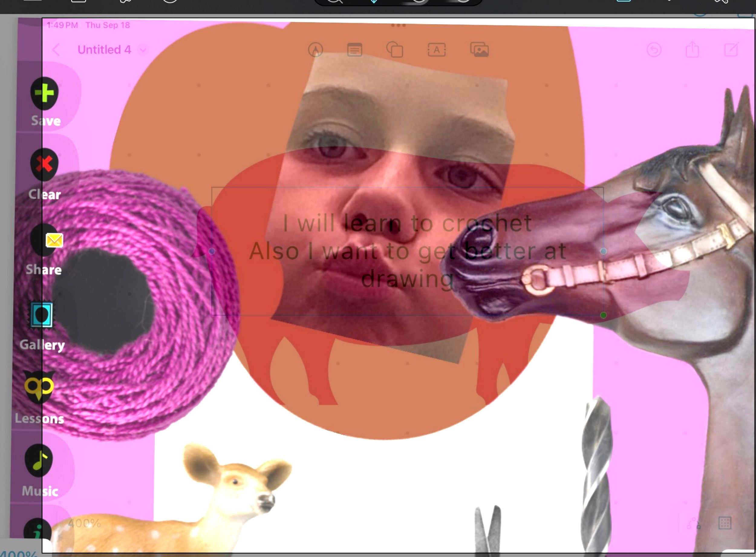This screenshot has width=756, height=557.
Task: Click the undo arrow icon
Action: click(654, 50)
